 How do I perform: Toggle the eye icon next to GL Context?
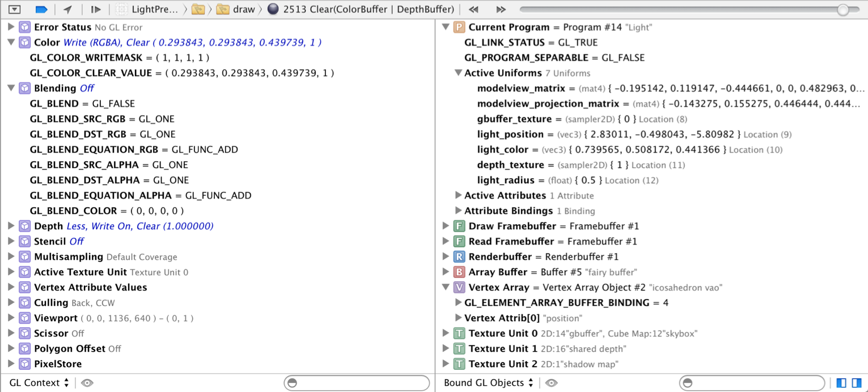[87, 383]
